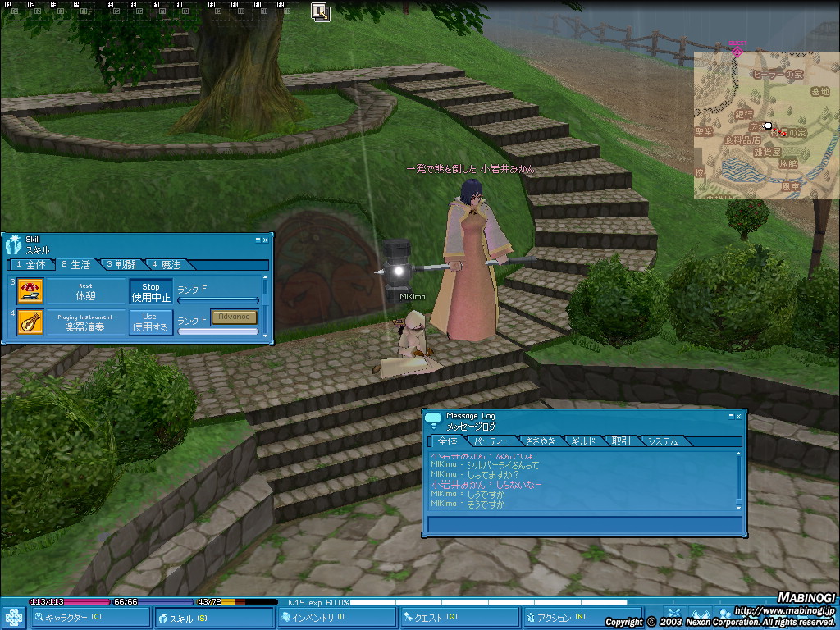
Task: Click the hotkey slot switch icon at top
Action: click(x=321, y=11)
